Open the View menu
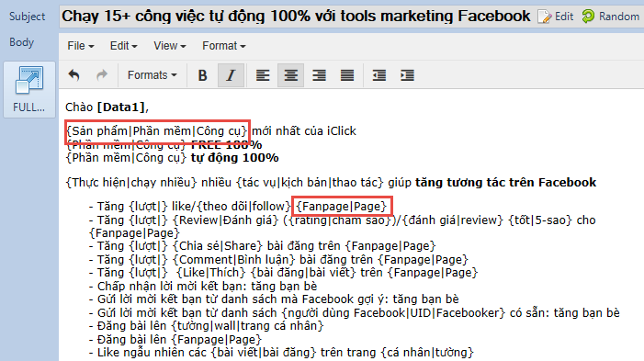Image resolution: width=644 pixels, height=361 pixels. (170, 46)
